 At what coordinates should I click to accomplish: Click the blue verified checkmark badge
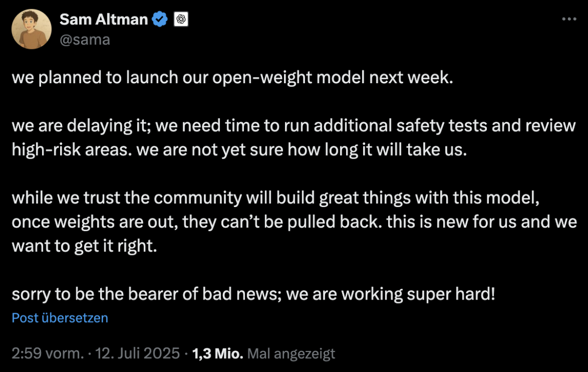[160, 19]
